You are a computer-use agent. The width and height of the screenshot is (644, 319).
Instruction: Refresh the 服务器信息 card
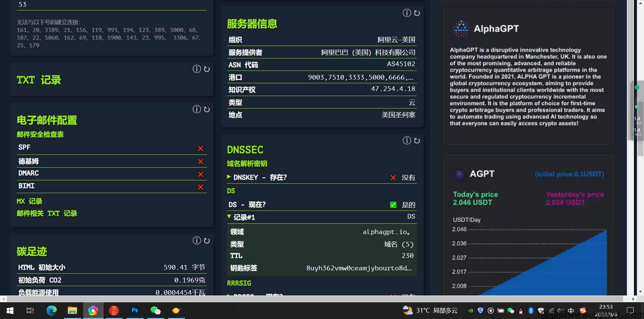point(417,13)
